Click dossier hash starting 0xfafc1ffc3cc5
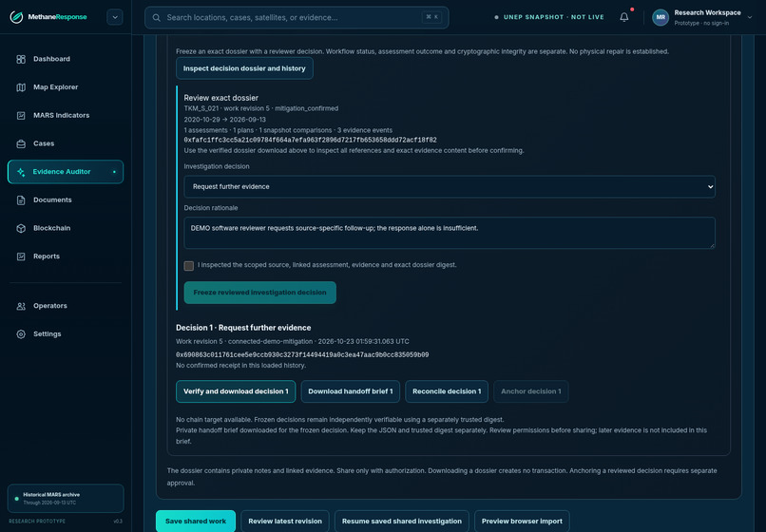 pos(310,141)
